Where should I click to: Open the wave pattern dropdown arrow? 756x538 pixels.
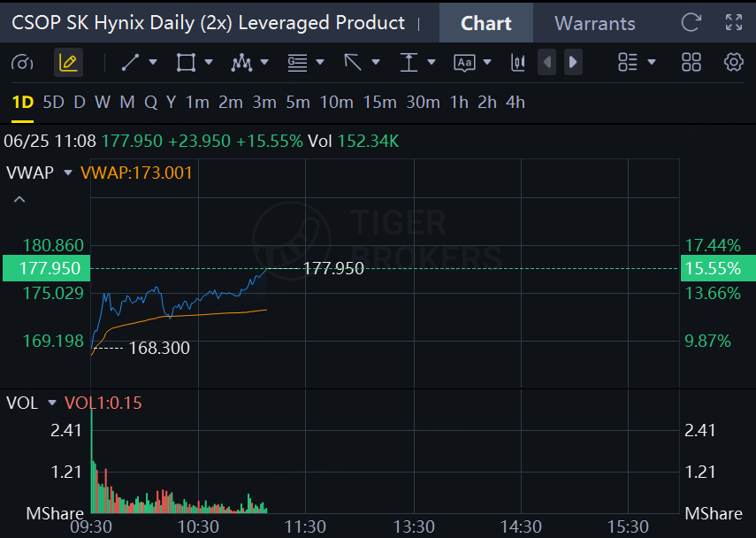click(x=264, y=62)
